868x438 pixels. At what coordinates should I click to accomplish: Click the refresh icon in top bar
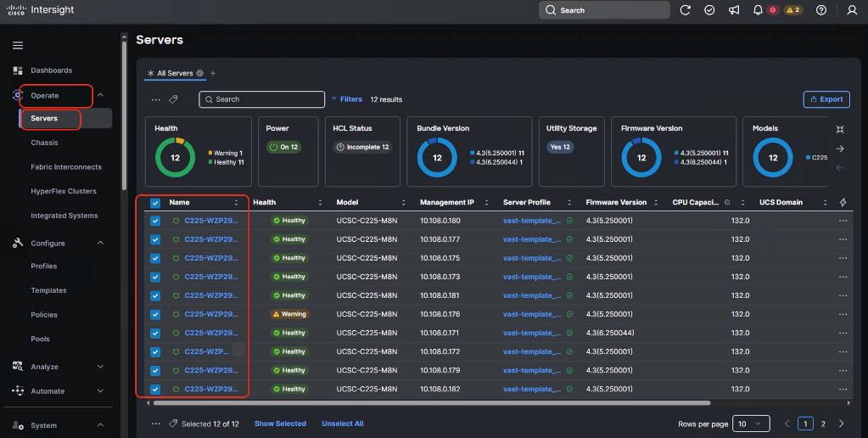point(686,10)
